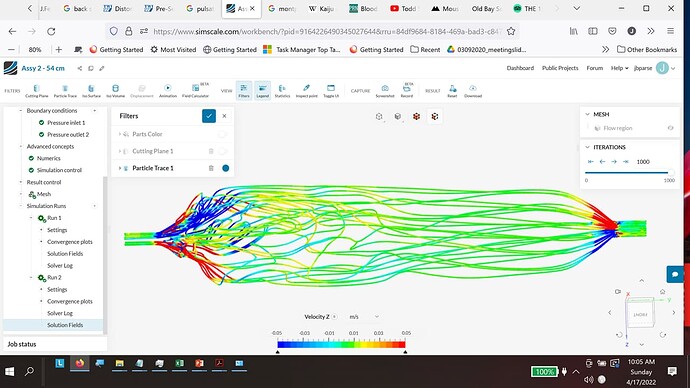The height and width of the screenshot is (388, 690).
Task: Toggle Cutting Plane 1 visibility
Action: tap(223, 151)
